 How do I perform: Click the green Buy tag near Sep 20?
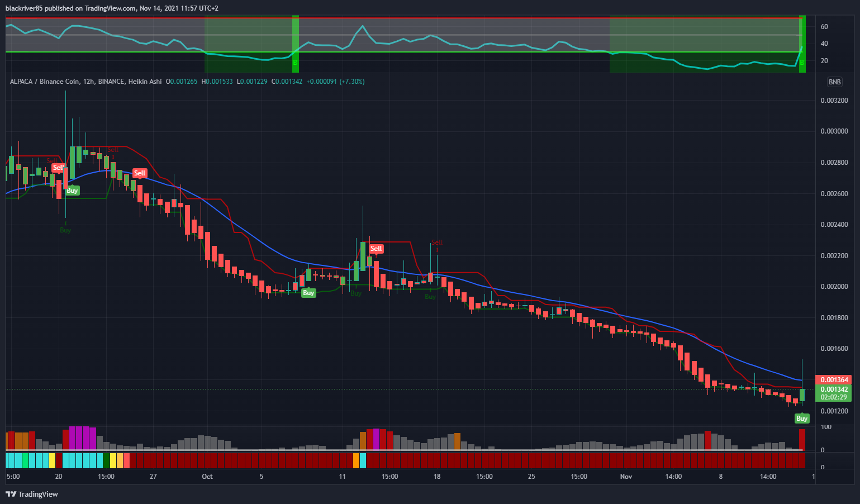tap(72, 191)
